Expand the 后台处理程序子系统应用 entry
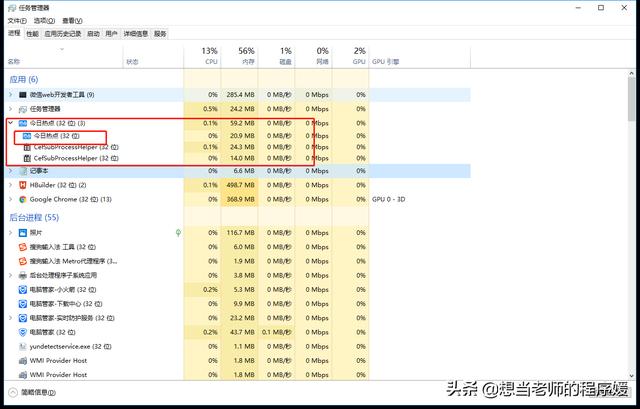640x409 pixels. tap(11, 276)
